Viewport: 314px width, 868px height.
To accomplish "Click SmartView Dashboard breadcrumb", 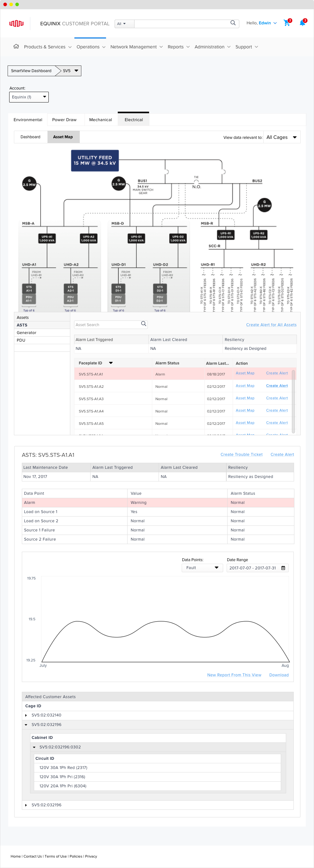I will click(x=31, y=71).
